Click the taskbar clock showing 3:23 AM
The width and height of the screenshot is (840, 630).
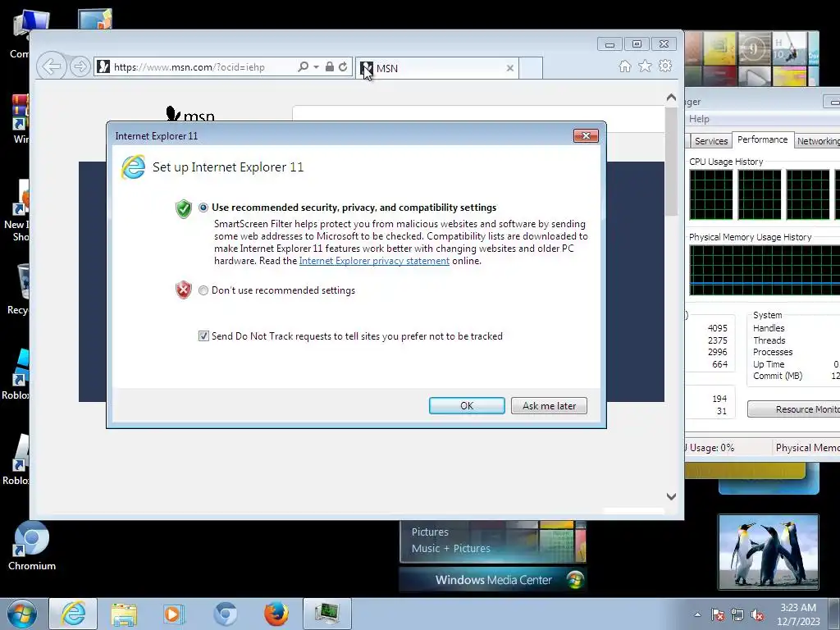798,614
